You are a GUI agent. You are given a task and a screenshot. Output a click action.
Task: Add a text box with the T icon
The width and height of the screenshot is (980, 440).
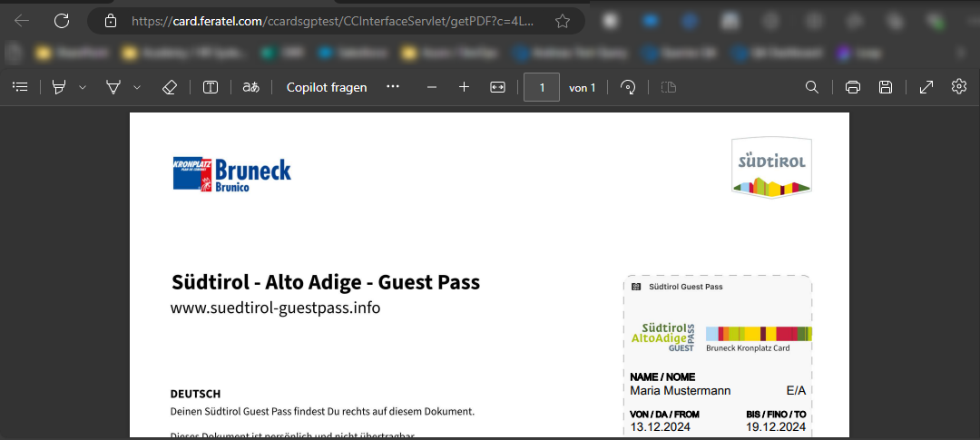coord(211,87)
